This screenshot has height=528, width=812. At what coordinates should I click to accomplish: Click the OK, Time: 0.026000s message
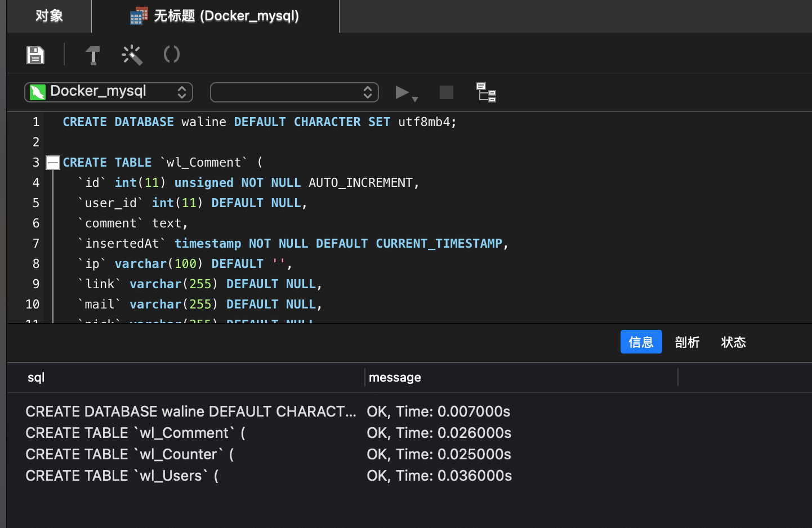click(439, 433)
